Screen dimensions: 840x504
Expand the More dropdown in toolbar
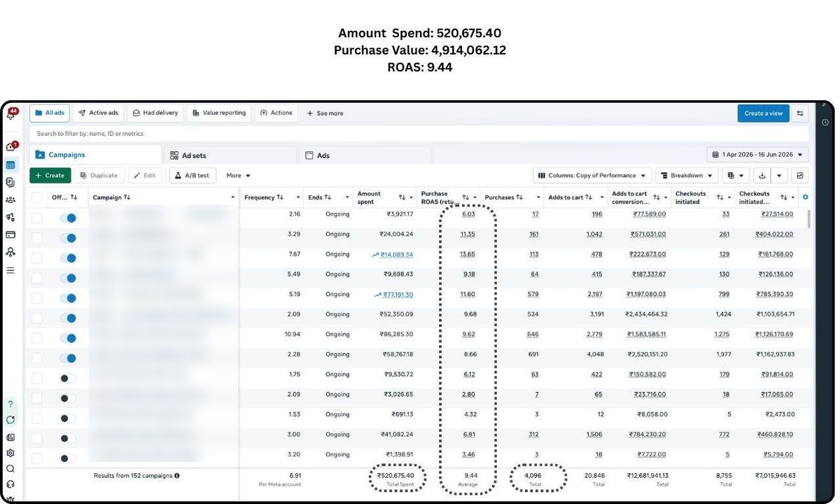[x=239, y=176]
